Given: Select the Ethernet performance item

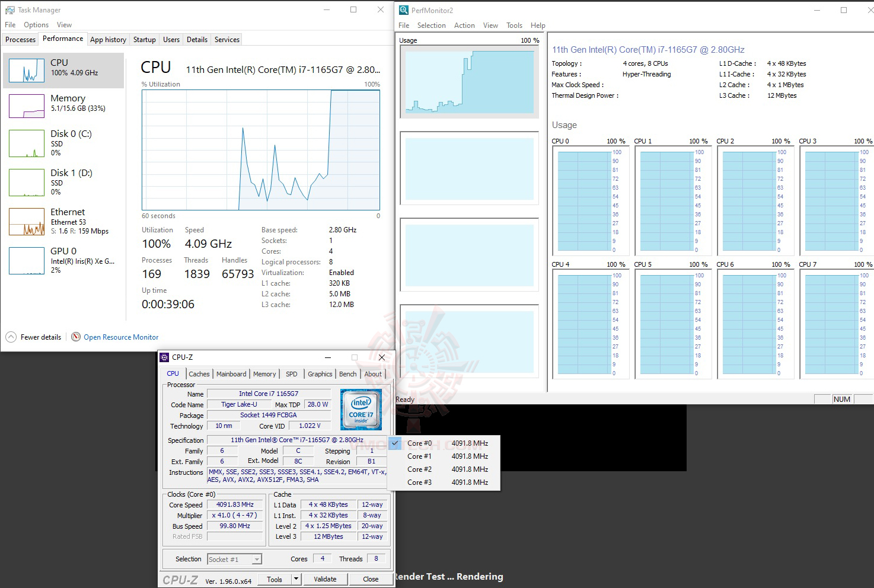Looking at the screenshot, I should [64, 221].
